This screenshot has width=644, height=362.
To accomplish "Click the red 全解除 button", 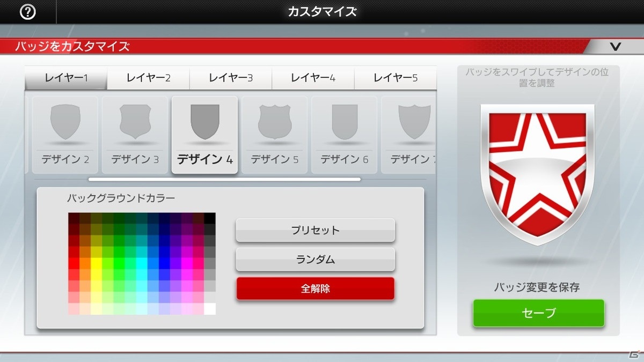I will [x=316, y=289].
